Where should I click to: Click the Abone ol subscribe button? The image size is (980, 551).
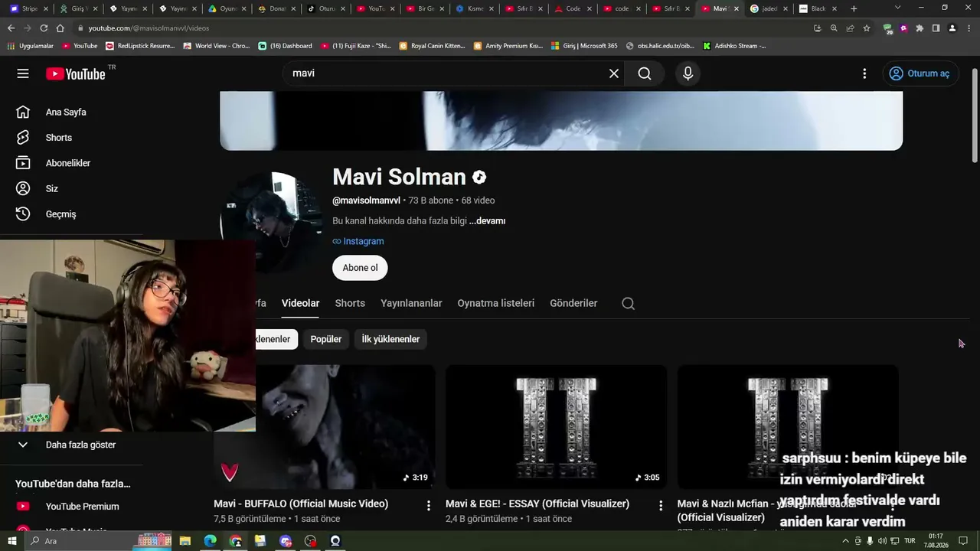pyautogui.click(x=360, y=268)
